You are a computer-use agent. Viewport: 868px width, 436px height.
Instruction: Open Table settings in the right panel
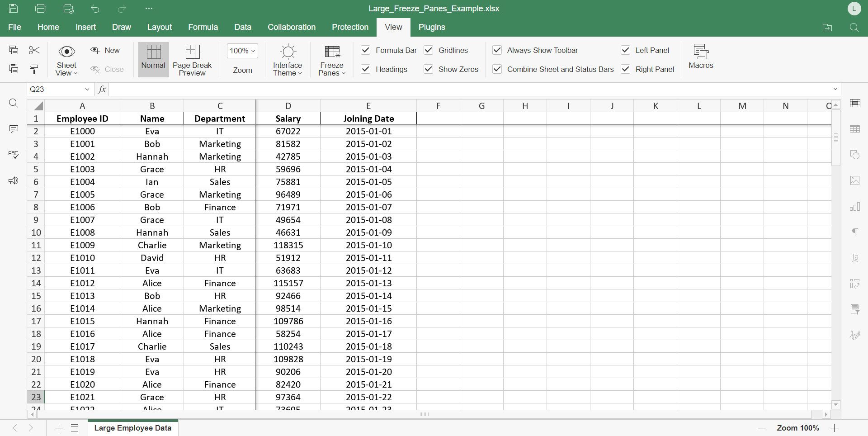click(x=856, y=129)
